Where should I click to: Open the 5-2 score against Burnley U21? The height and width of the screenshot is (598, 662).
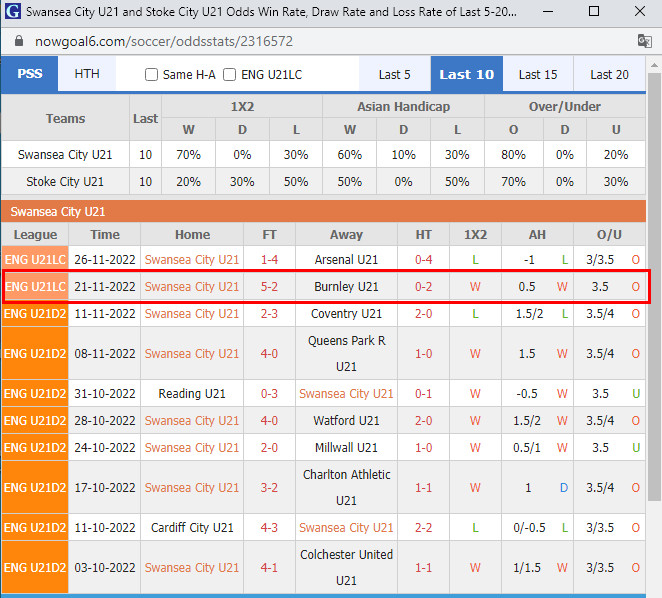click(x=270, y=287)
